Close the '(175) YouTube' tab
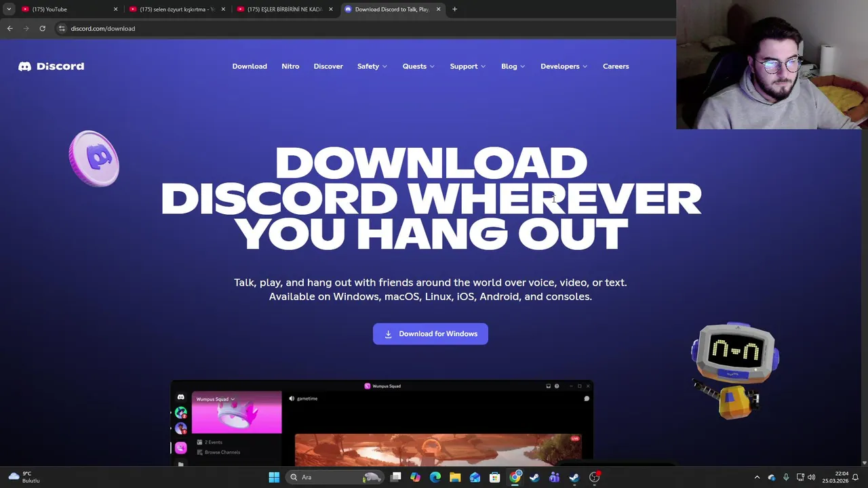This screenshot has width=868, height=488. pos(115,9)
